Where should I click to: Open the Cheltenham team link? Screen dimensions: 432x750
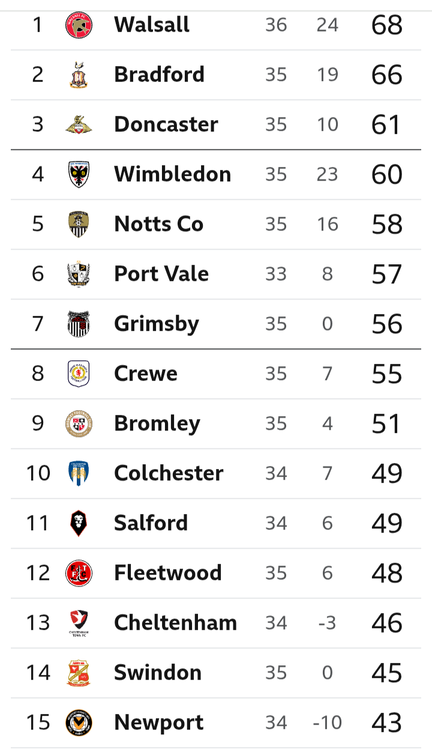175,623
